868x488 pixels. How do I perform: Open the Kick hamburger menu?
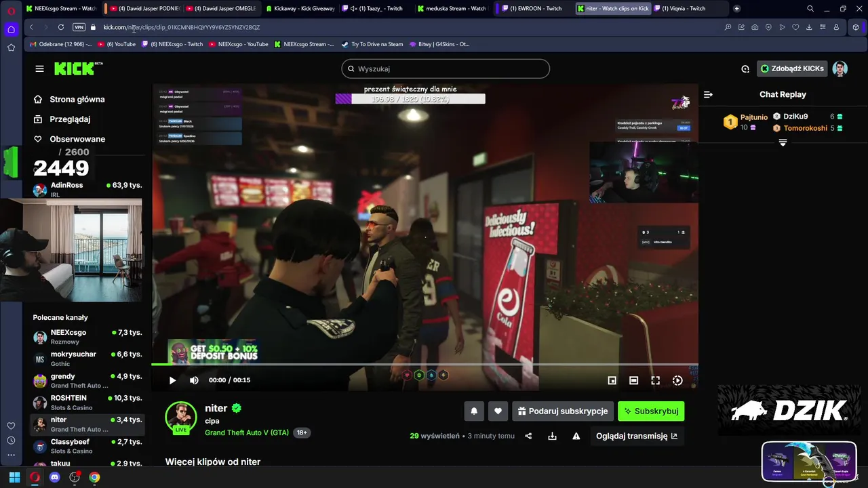(x=39, y=68)
